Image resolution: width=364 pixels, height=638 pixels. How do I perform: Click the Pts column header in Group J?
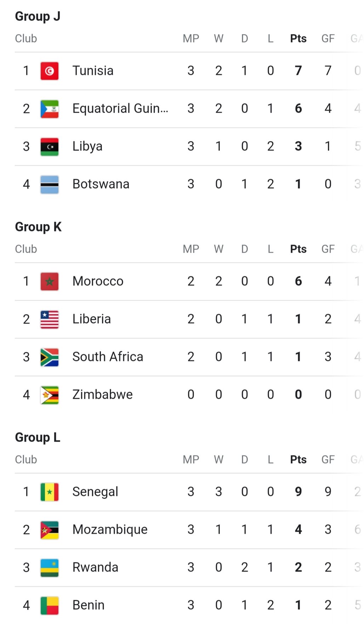tap(298, 38)
